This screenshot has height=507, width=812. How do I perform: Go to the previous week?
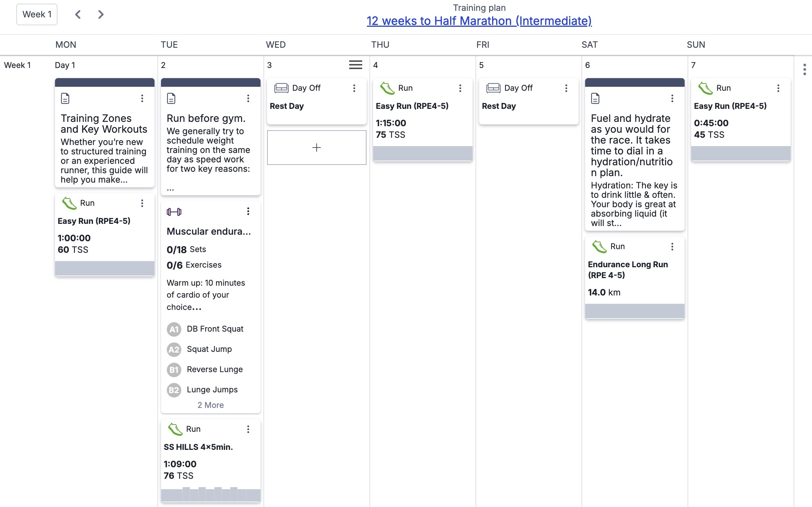78,14
